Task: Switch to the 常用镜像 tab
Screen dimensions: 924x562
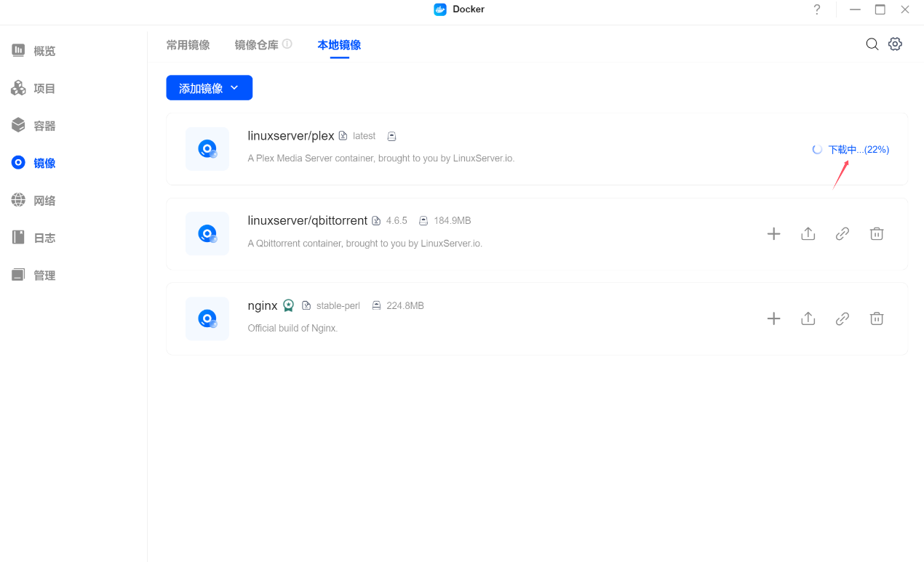Action: (188, 45)
